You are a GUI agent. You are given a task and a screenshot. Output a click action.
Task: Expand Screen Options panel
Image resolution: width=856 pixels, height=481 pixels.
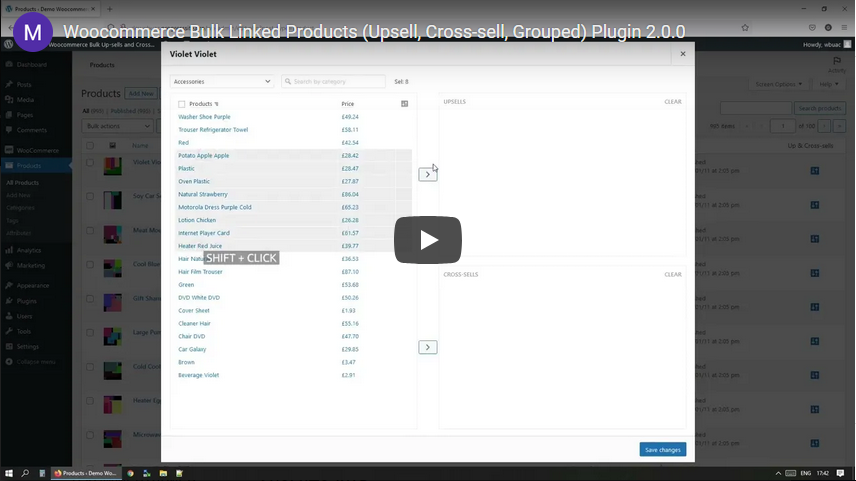778,84
